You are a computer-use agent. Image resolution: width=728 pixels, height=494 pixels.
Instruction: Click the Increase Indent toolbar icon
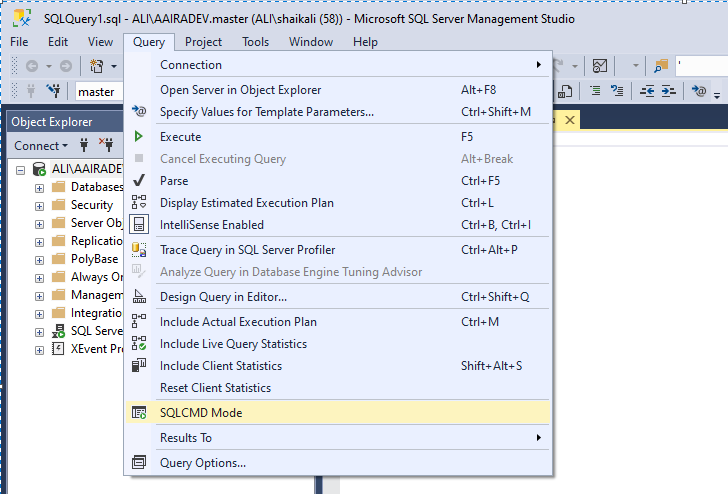point(669,91)
